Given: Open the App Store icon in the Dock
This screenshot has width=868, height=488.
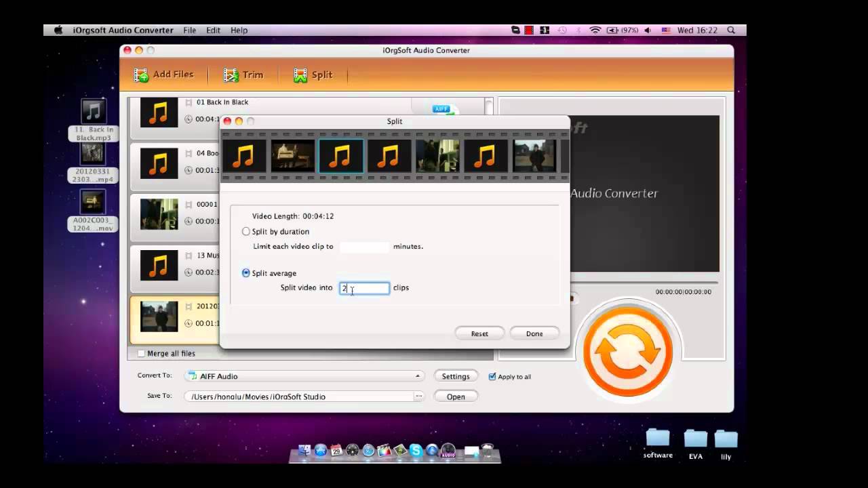Looking at the screenshot, I should (320, 451).
